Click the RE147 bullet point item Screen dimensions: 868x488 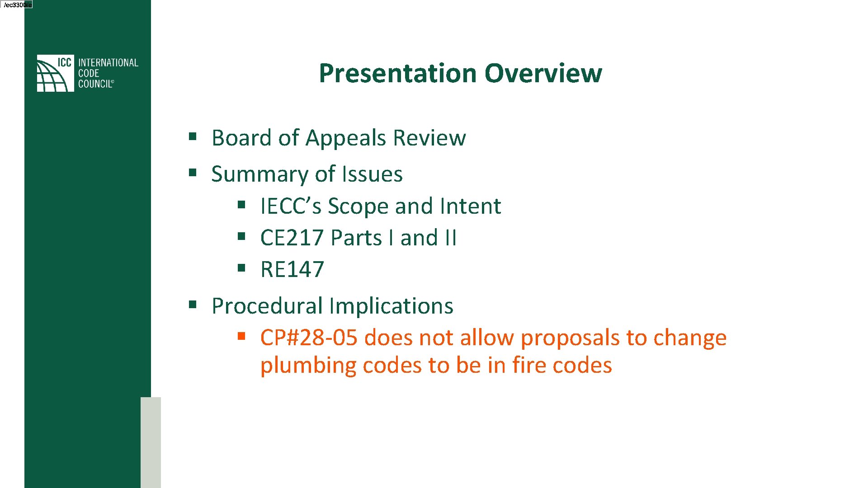[294, 269]
